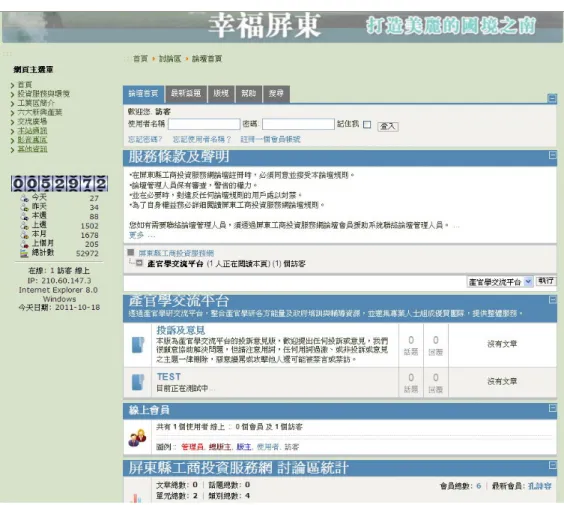This screenshot has height=505, width=564.
Task: Click the 使用者 legend label
Action: [x=268, y=447]
